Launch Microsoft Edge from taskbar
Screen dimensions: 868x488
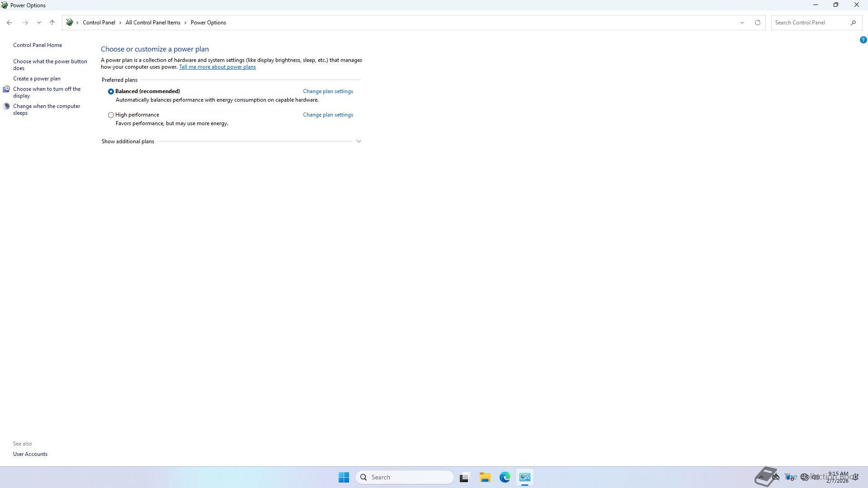[x=505, y=477]
